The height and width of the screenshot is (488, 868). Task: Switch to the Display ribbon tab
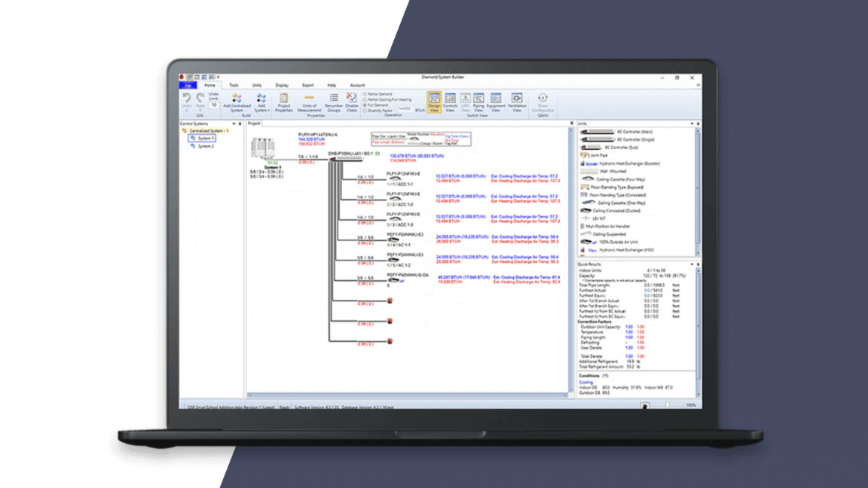click(282, 85)
